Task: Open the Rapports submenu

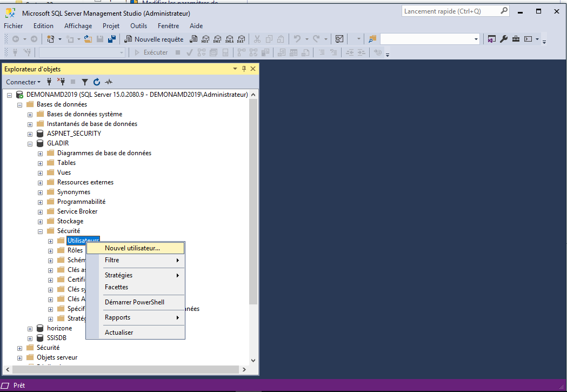Action: pyautogui.click(x=136, y=317)
